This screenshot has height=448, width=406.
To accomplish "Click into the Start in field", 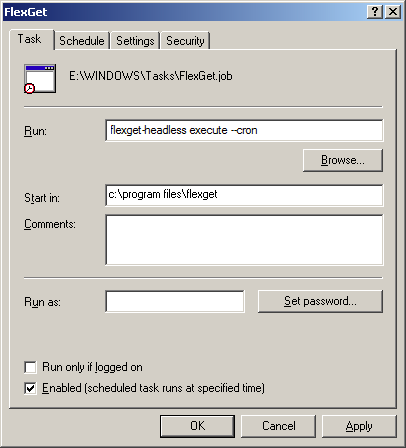I will point(244,195).
